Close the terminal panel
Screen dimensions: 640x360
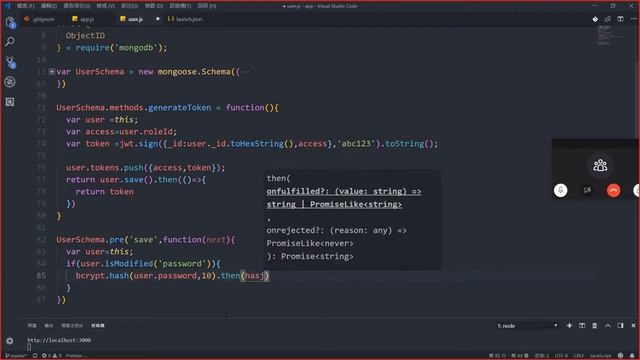pyautogui.click(x=633, y=326)
